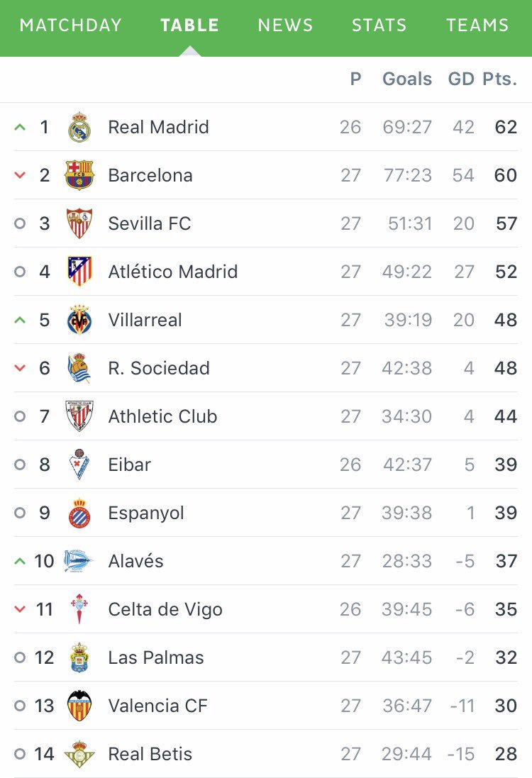Tap the Atlético Madrid crest icon

[79, 272]
